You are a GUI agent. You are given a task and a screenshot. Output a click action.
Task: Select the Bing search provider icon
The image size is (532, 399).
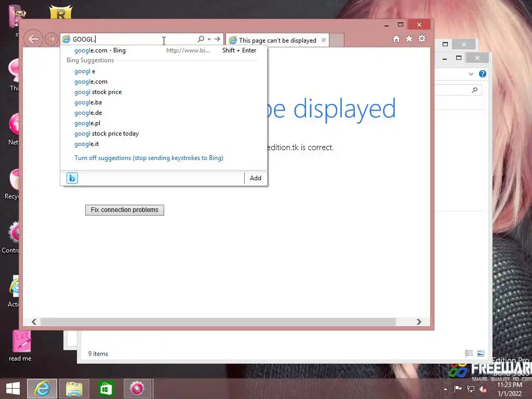point(72,178)
